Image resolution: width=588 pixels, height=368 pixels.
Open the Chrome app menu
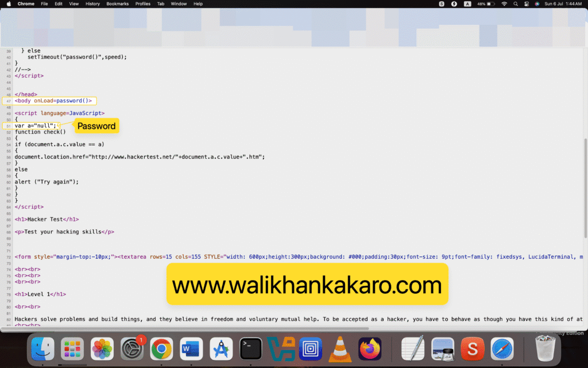click(26, 4)
